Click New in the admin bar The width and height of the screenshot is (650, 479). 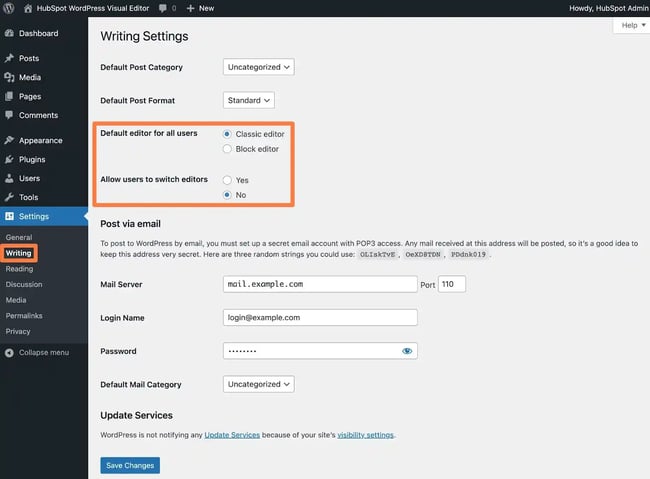click(206, 8)
